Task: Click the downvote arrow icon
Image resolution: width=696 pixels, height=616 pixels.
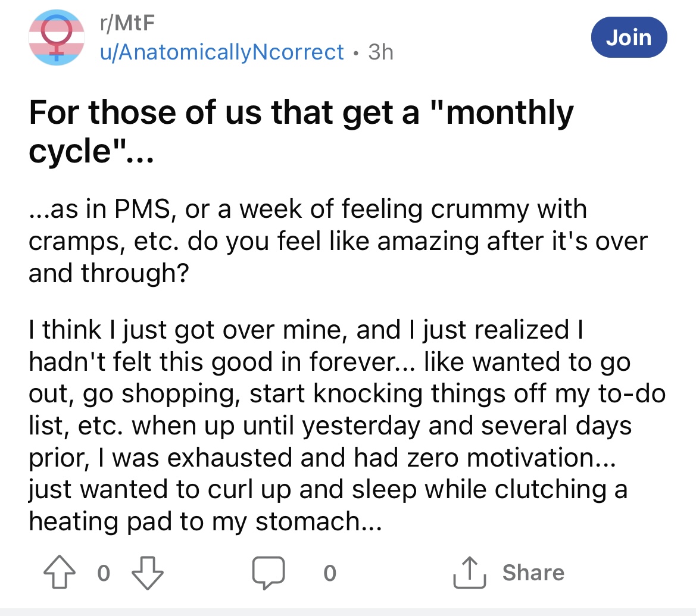Action: pyautogui.click(x=148, y=573)
